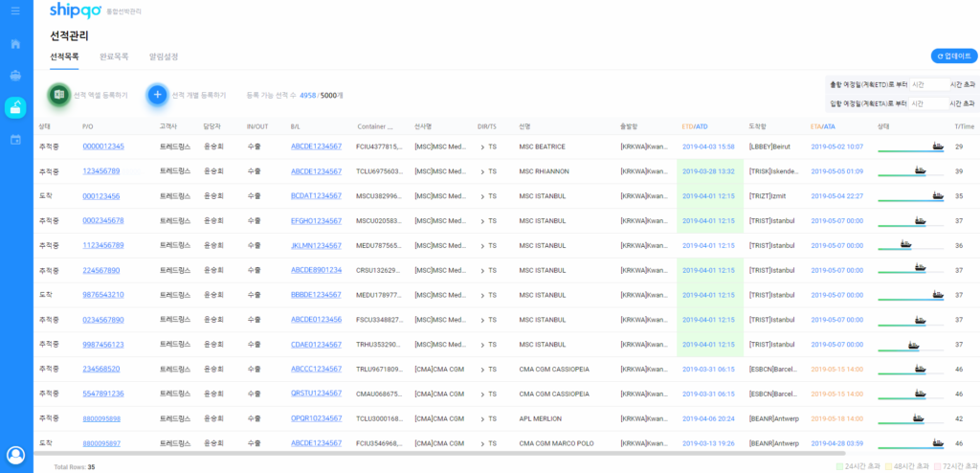Expand TS chevron in MSC BEATRICE row

[482, 147]
